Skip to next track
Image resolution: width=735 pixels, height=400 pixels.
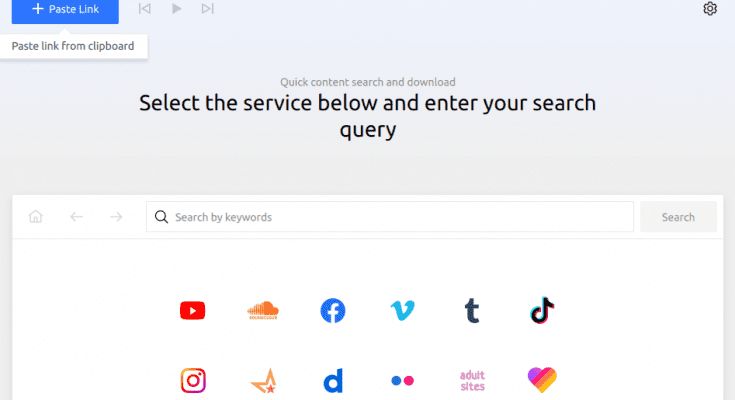point(207,9)
